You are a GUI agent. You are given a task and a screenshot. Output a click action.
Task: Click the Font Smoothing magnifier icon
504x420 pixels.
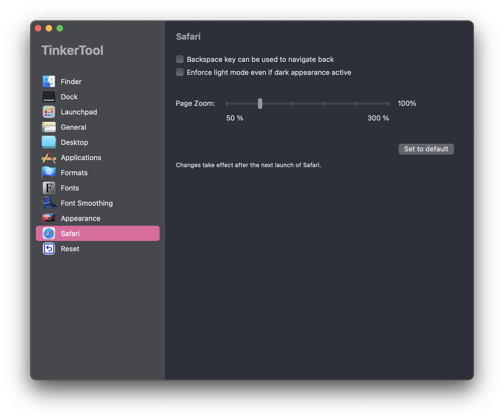[49, 203]
